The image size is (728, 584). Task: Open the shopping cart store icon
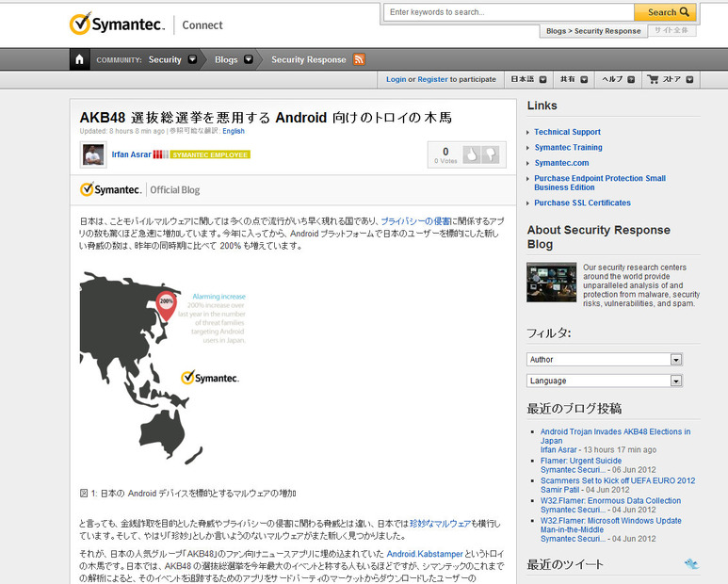(653, 79)
